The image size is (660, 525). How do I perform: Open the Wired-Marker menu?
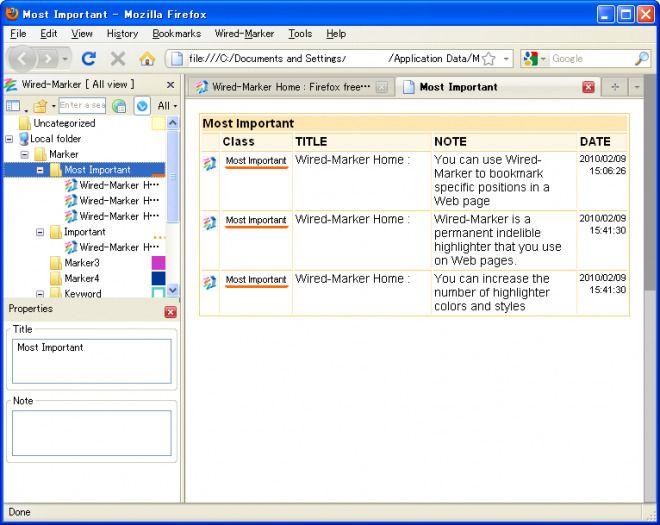tap(244, 34)
